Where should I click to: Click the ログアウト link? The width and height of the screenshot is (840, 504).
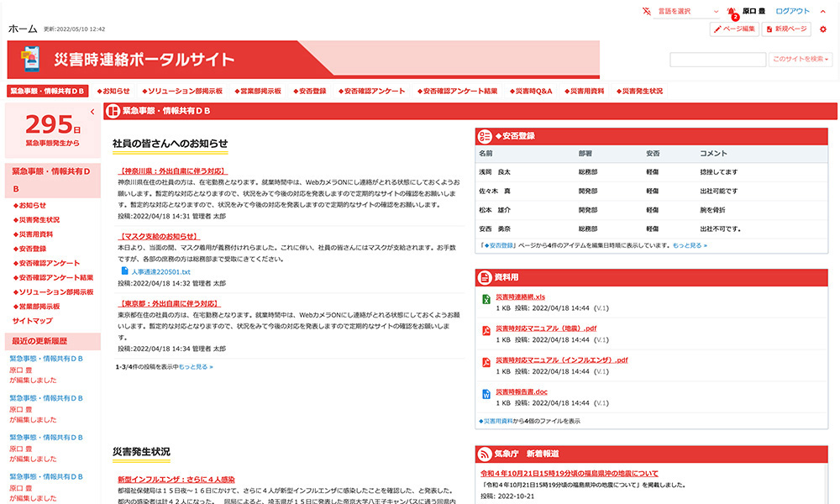792,11
